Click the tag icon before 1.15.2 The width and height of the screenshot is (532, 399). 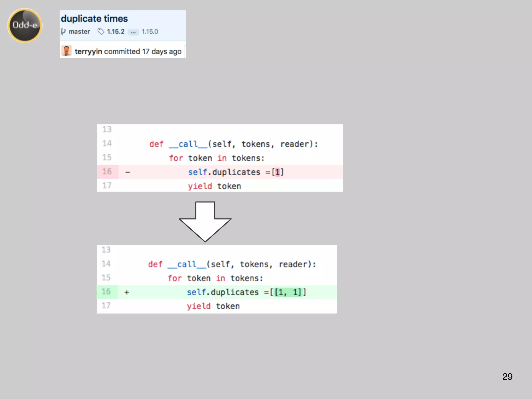(x=101, y=32)
